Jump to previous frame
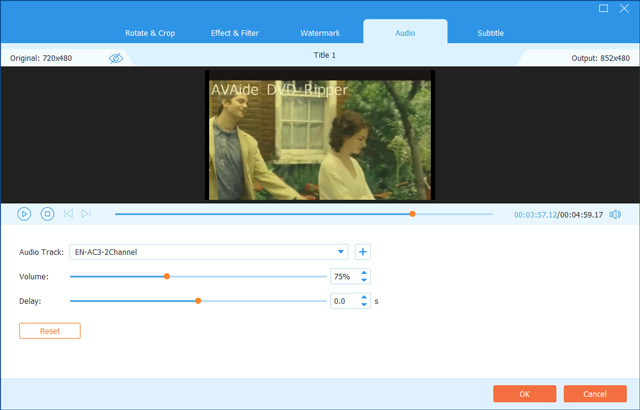Viewport: 640px width, 410px height. click(68, 213)
